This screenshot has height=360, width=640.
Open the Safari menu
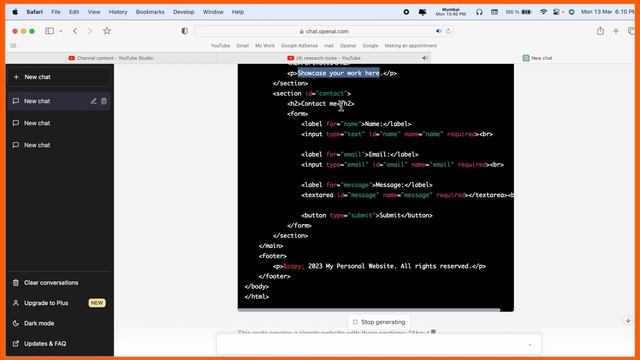coord(35,12)
